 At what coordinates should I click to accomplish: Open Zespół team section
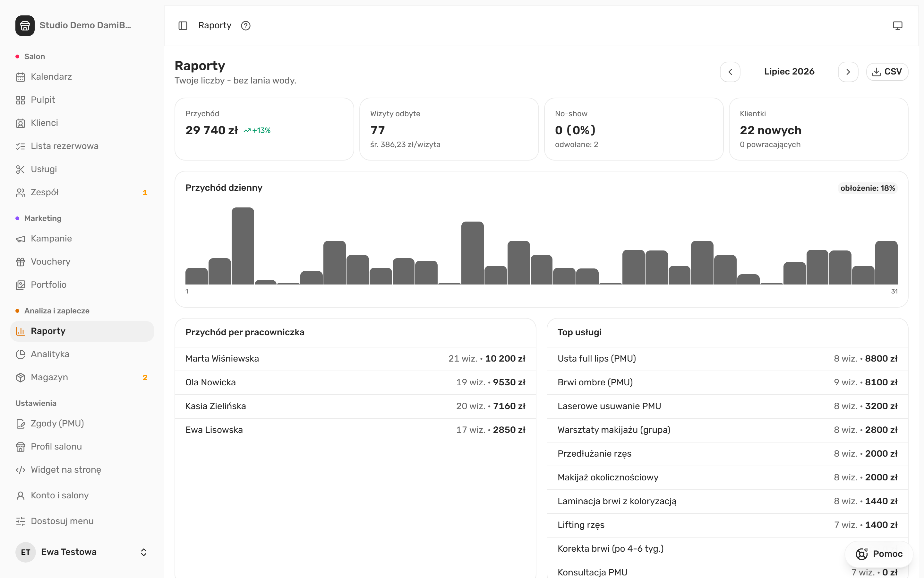pyautogui.click(x=82, y=192)
